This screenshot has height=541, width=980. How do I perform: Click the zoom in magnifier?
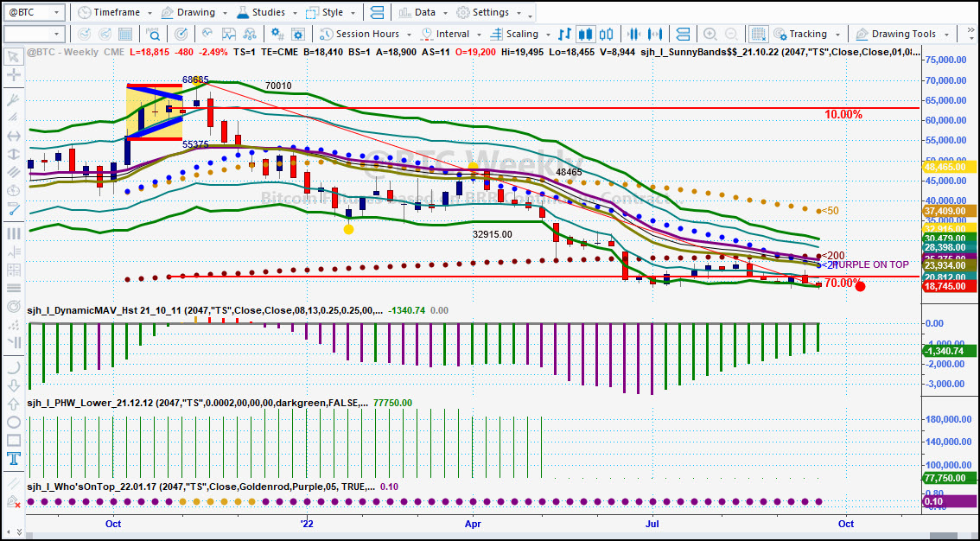pos(710,34)
